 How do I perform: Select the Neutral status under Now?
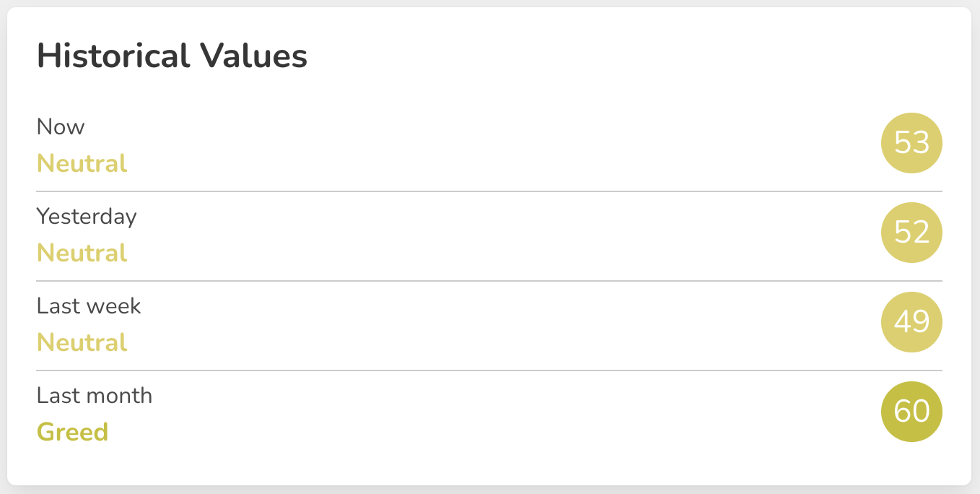(x=82, y=163)
